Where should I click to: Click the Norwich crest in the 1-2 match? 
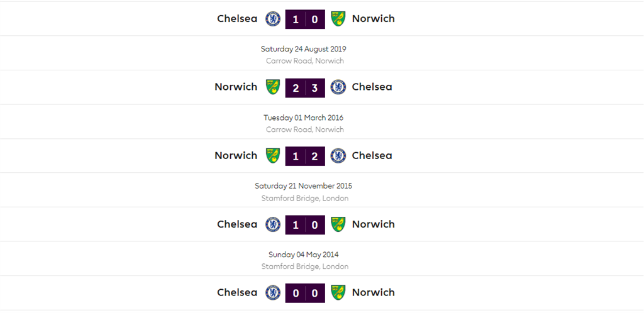273,156
